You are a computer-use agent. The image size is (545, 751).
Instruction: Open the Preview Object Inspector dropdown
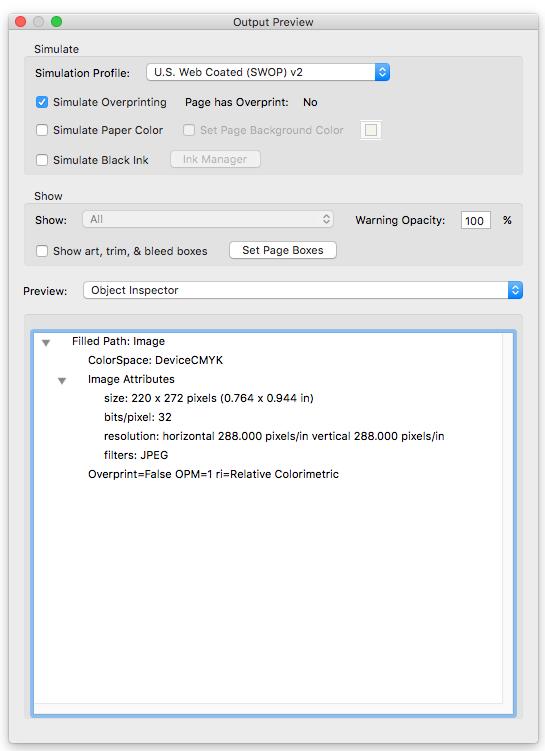pyautogui.click(x=303, y=290)
